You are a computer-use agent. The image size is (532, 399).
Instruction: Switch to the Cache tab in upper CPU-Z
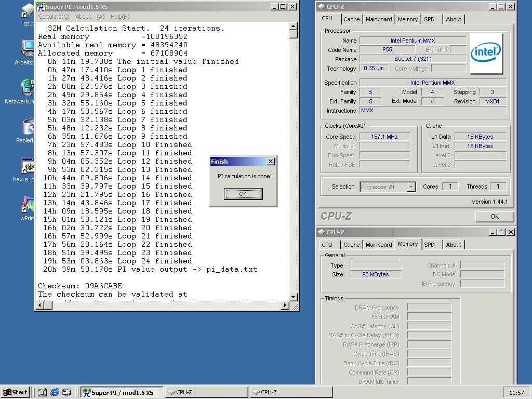coord(352,19)
